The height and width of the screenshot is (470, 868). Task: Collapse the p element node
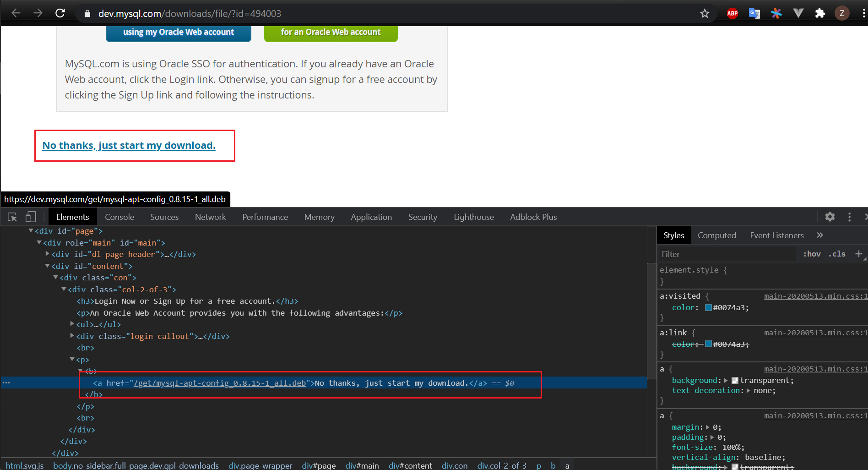72,359
